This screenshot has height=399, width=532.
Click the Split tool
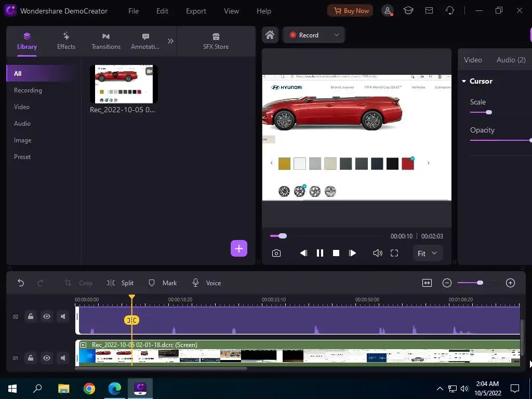pyautogui.click(x=120, y=283)
